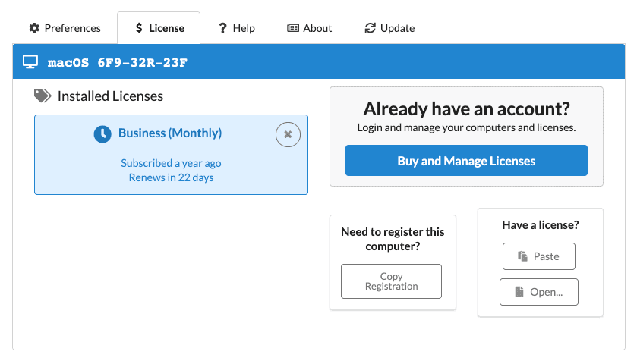Go to the Help tab
This screenshot has width=637, height=364.
coord(236,28)
